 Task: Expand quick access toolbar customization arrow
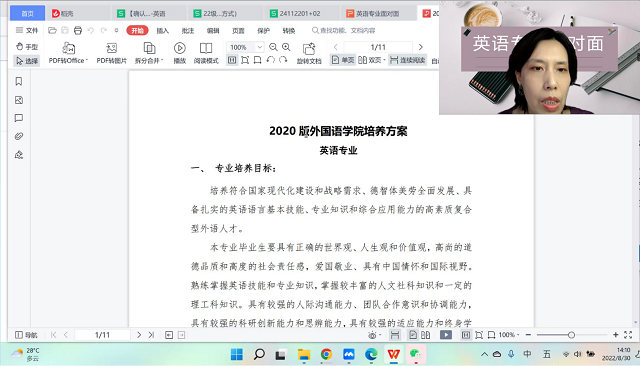point(116,30)
